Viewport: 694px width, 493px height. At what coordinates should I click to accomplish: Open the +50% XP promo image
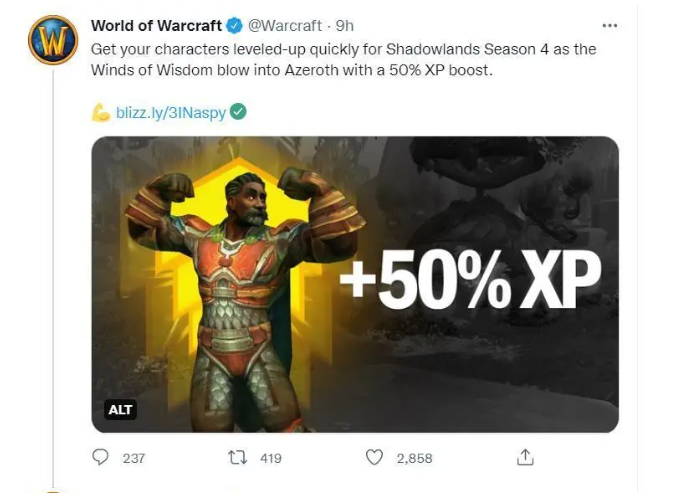pyautogui.click(x=355, y=285)
